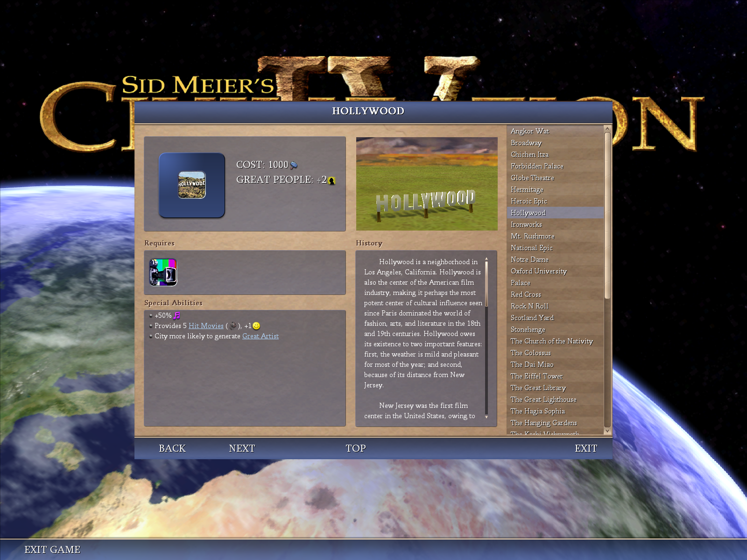Select Rock N Roll entry
Image resolution: width=747 pixels, height=560 pixels.
529,306
